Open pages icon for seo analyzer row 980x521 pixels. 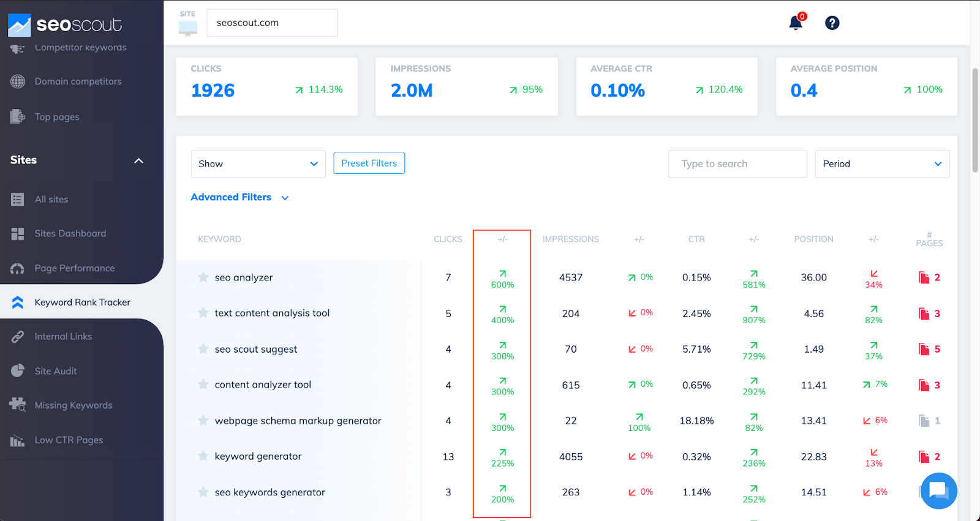pyautogui.click(x=924, y=278)
